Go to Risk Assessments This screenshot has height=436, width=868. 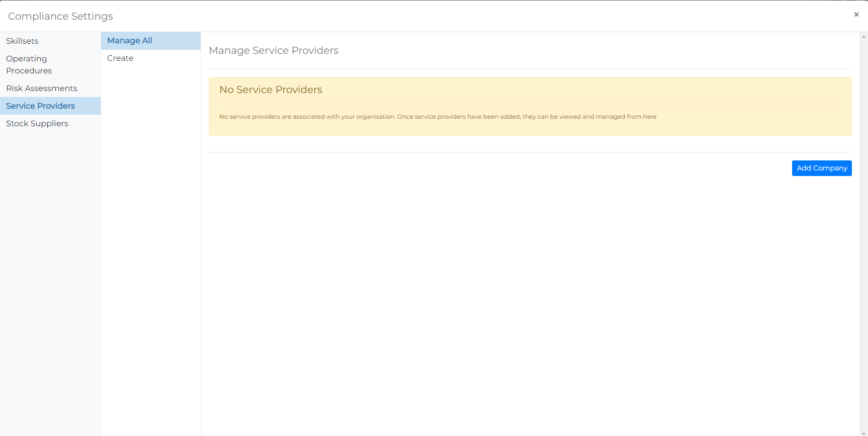point(42,89)
